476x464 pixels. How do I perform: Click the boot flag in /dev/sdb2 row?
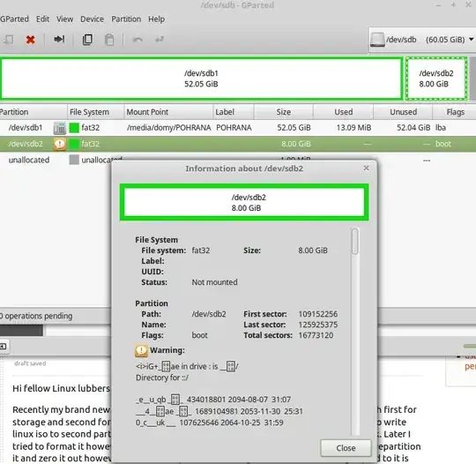[x=443, y=144]
